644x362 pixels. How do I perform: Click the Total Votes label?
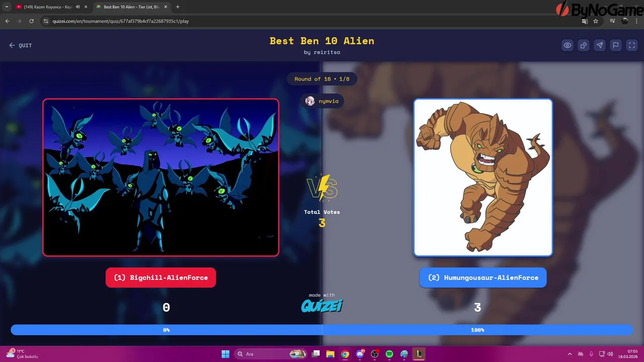pos(322,212)
